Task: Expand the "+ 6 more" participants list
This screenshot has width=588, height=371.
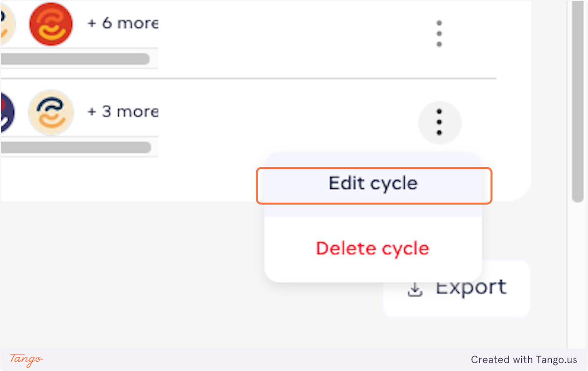Action: pyautogui.click(x=122, y=23)
